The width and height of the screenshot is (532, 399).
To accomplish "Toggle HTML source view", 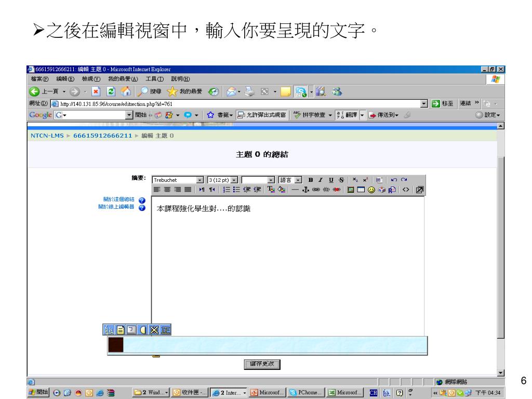I will click(x=406, y=190).
